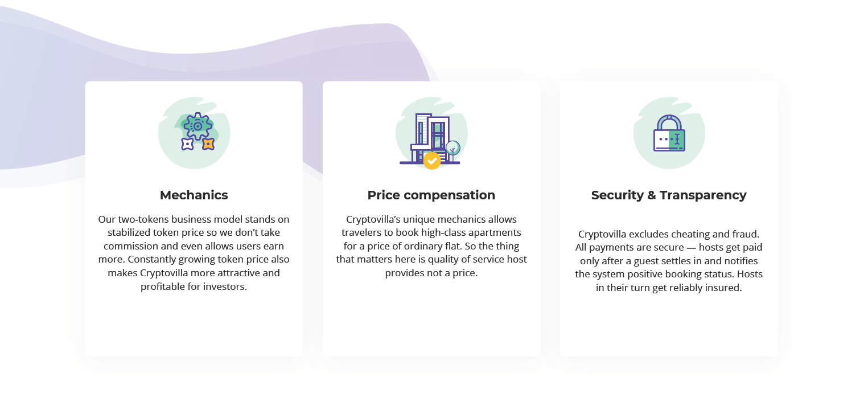Click the yellow checkmark badge on the building
This screenshot has width=868, height=393.
point(432,161)
